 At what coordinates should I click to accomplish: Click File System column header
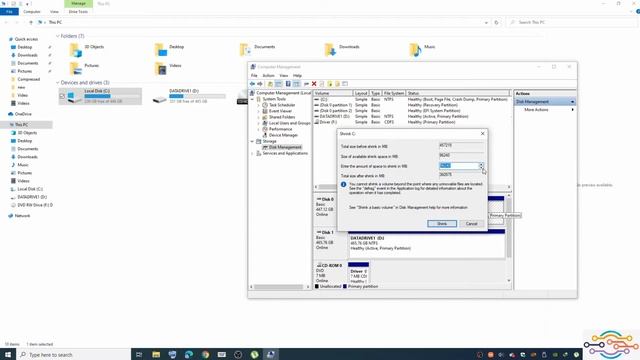tap(393, 93)
